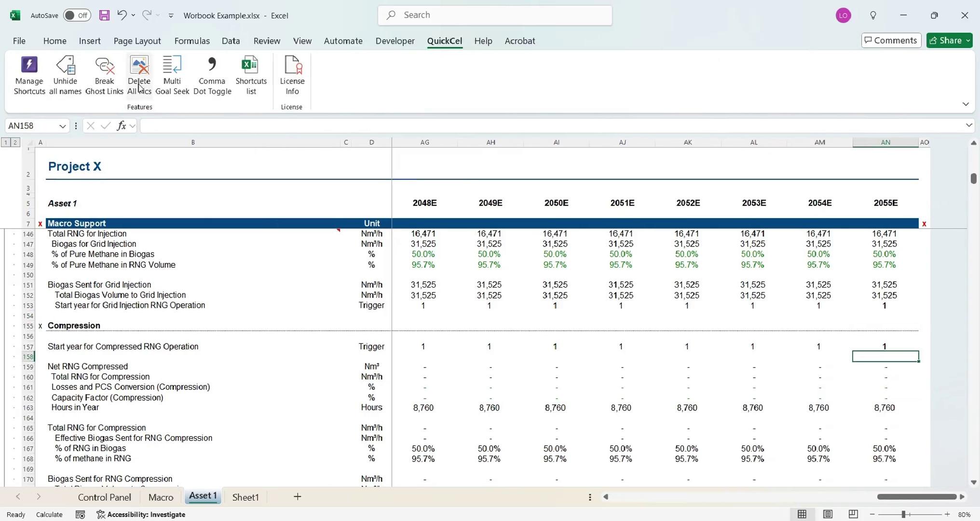Turn on the AutoSave toggle
The height and width of the screenshot is (521, 980).
77,15
